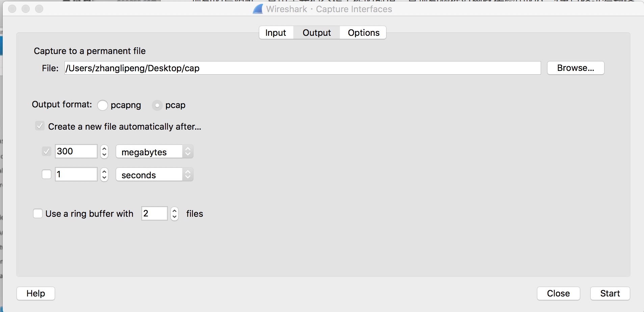Screen dimensions: 644x312
Task: Click the 300 file size stepper arrows
Action: (x=104, y=152)
